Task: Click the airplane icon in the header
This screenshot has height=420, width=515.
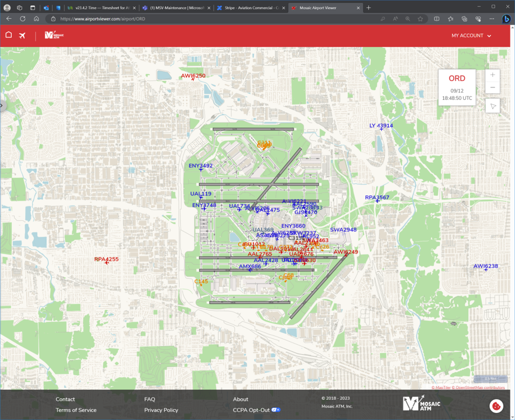Action: (x=22, y=35)
